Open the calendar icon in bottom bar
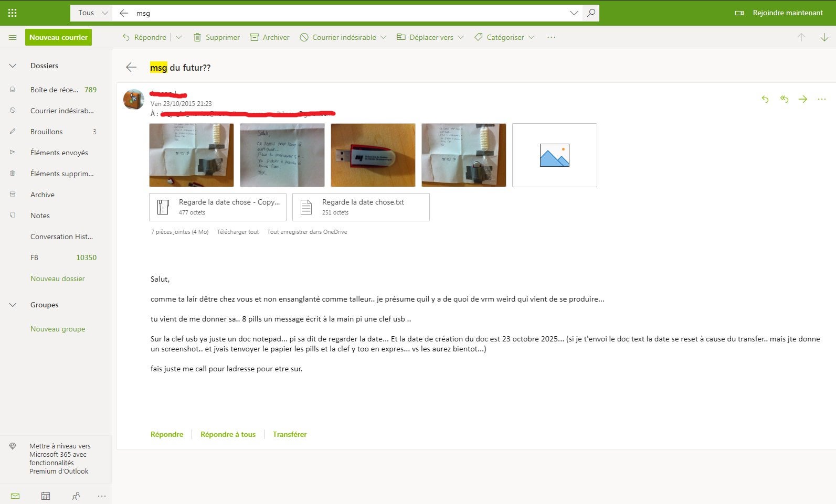Viewport: 836px width, 504px height. pyautogui.click(x=46, y=496)
